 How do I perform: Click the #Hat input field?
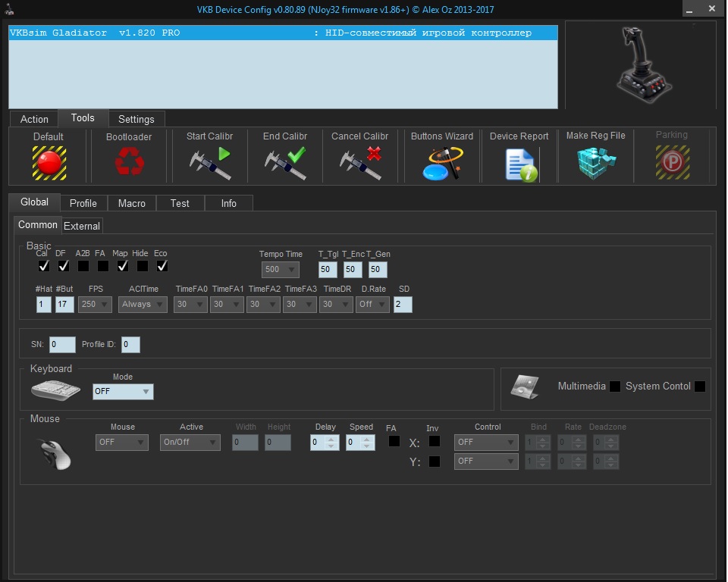(x=44, y=305)
